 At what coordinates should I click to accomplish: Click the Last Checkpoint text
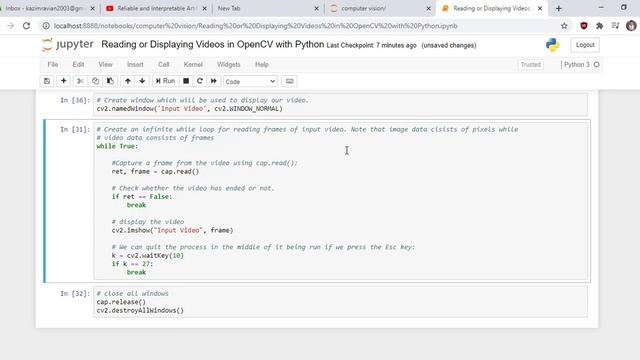[x=371, y=45]
